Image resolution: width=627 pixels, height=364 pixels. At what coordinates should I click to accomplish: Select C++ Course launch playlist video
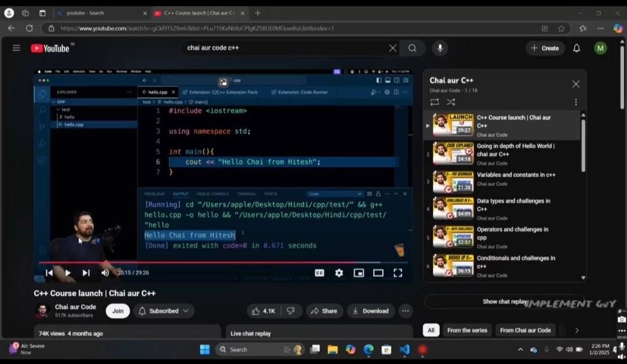[502, 125]
